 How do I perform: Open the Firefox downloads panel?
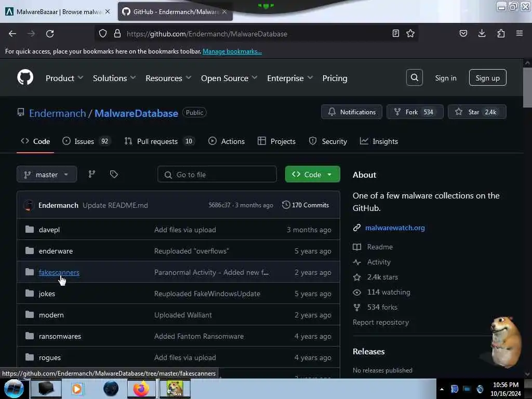click(x=482, y=33)
